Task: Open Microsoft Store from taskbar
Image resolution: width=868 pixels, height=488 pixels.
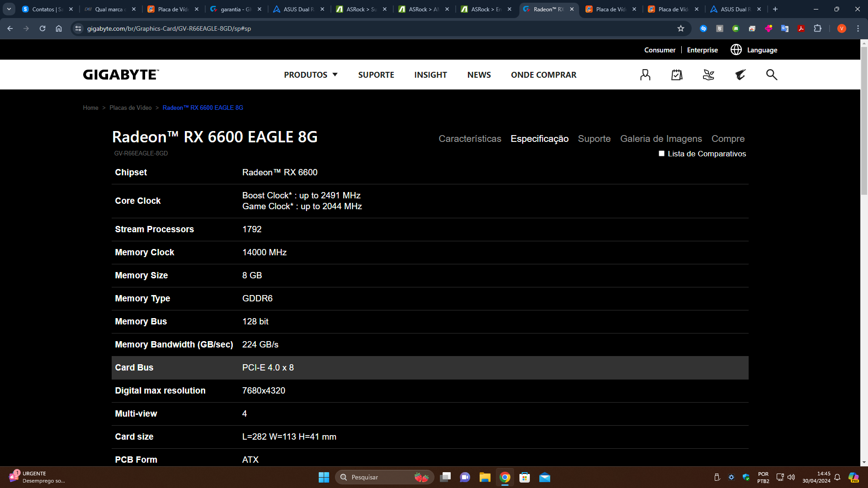Action: click(525, 477)
